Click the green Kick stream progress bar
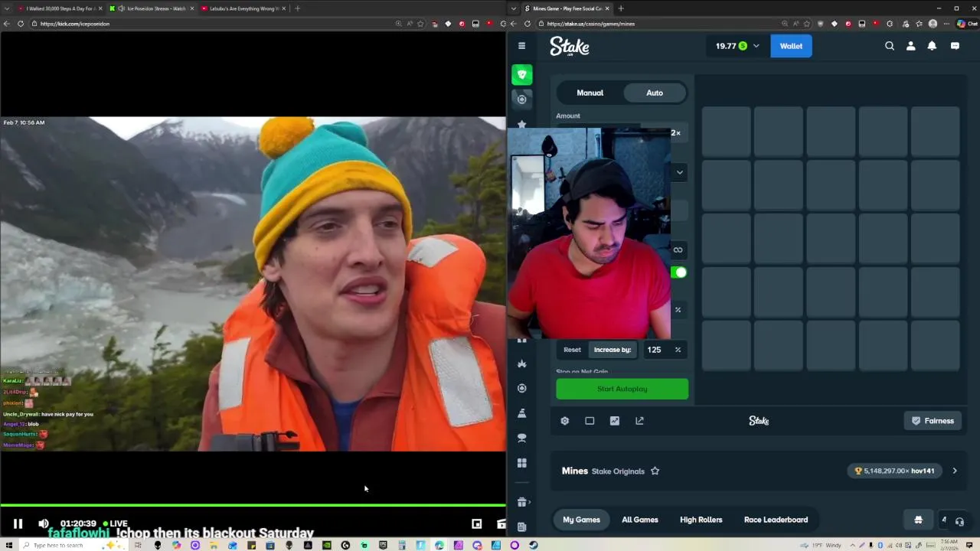 [253, 505]
